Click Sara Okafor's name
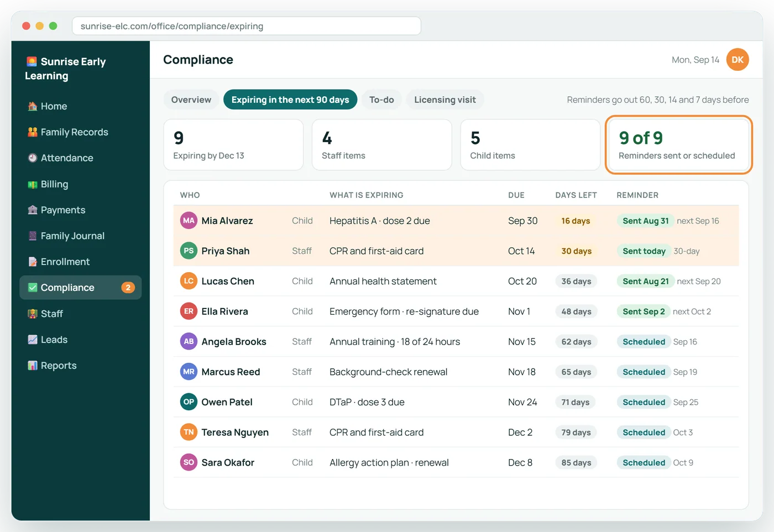This screenshot has height=532, width=774. point(228,463)
